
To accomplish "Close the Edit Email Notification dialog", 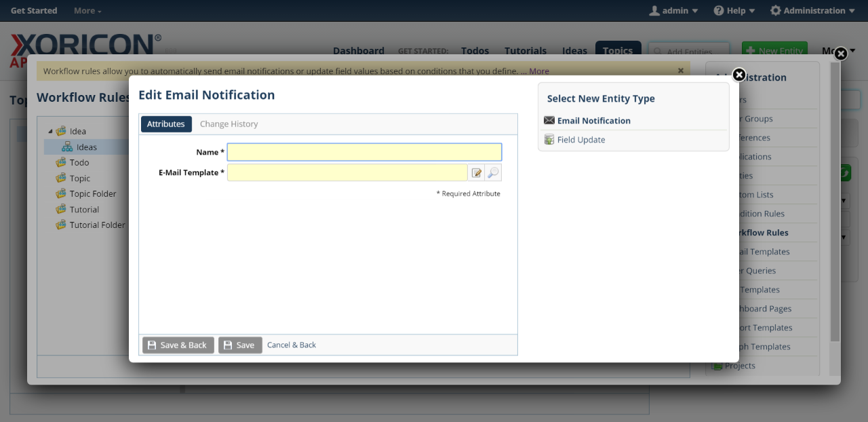I will pyautogui.click(x=739, y=75).
